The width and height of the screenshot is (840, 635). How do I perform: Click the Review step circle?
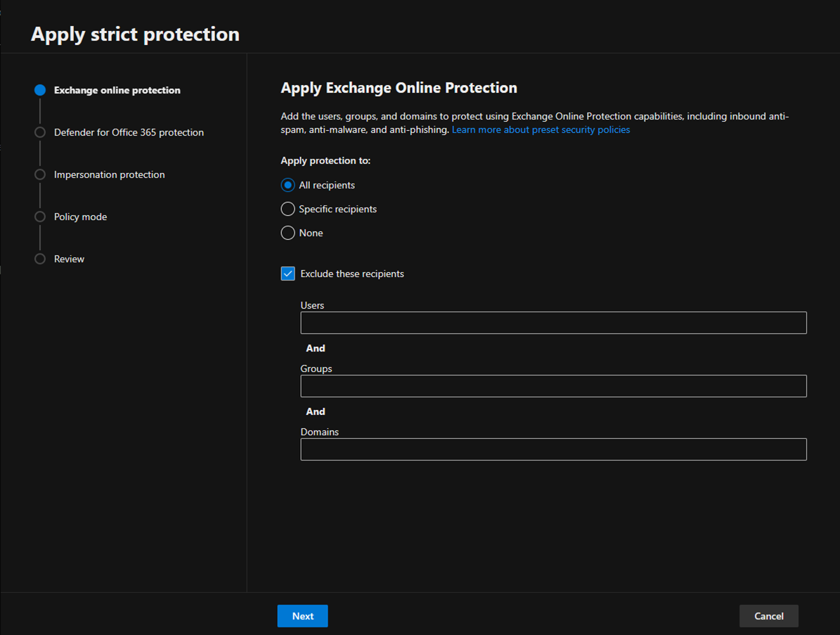pos(40,259)
